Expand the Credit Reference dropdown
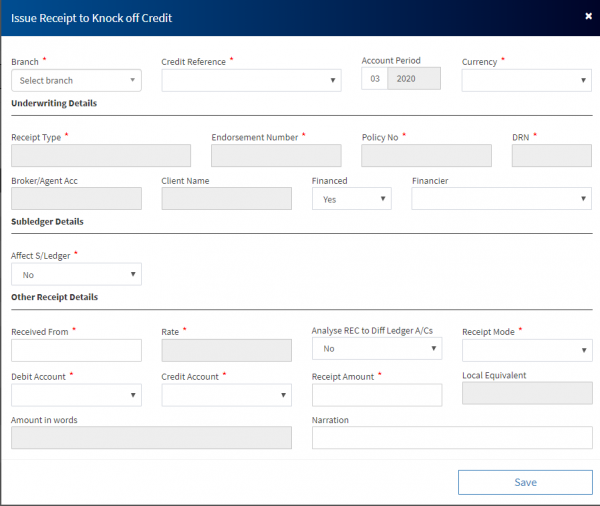The width and height of the screenshot is (600, 506). coord(226,80)
